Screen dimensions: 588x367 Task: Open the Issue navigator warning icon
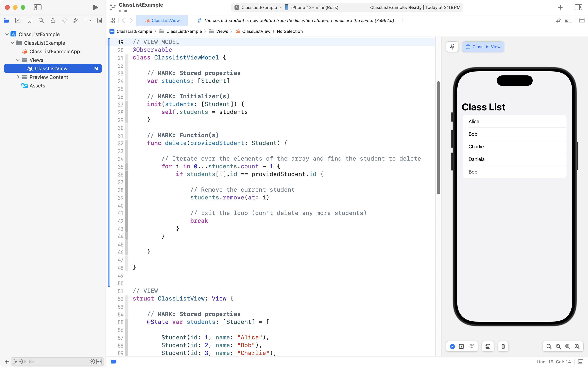(53, 21)
